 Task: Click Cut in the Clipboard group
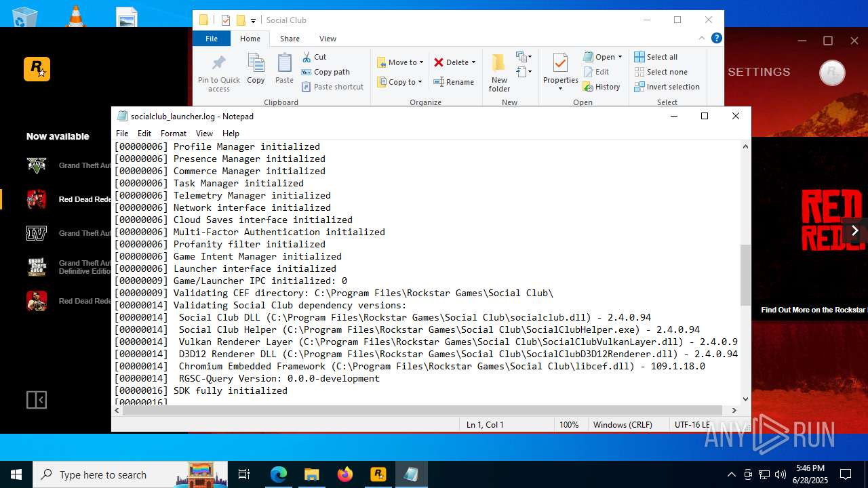(314, 57)
